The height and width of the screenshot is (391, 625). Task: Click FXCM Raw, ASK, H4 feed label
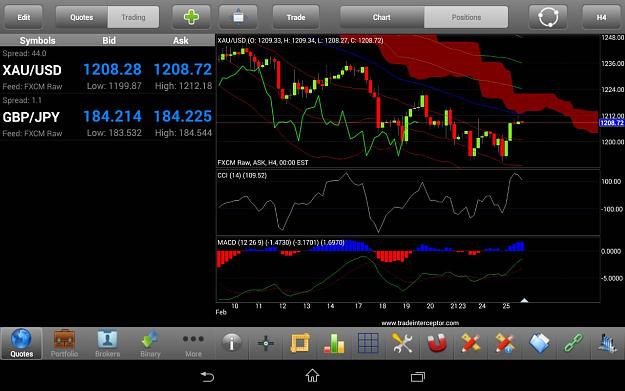click(x=263, y=163)
